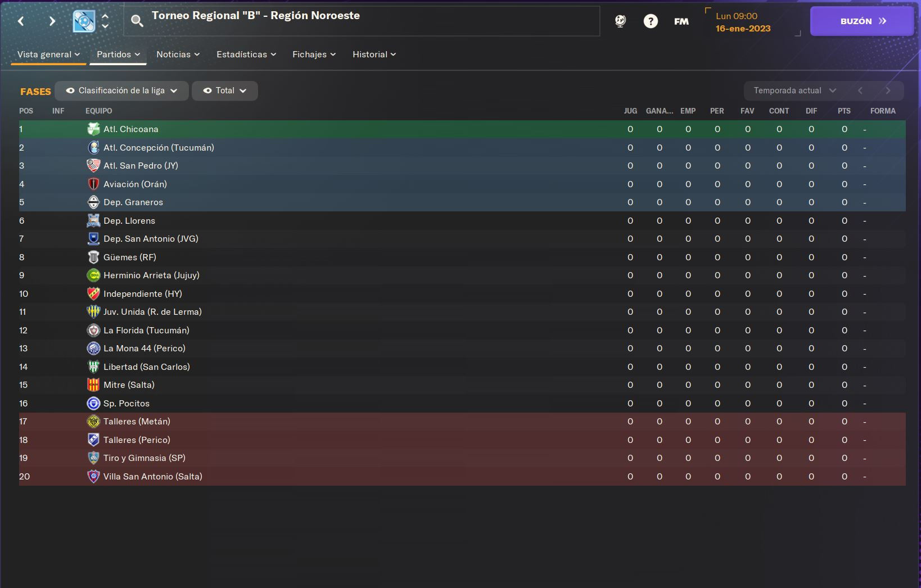The width and height of the screenshot is (921, 588).
Task: Toggle the eye icon on Total view
Action: pyautogui.click(x=207, y=91)
